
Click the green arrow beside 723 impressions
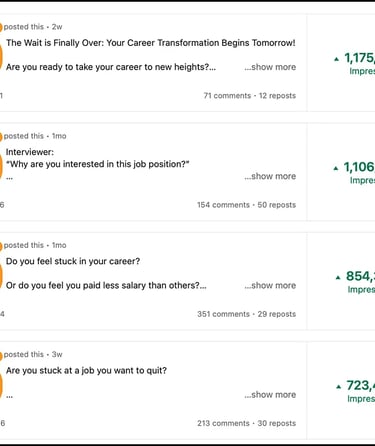tap(339, 387)
